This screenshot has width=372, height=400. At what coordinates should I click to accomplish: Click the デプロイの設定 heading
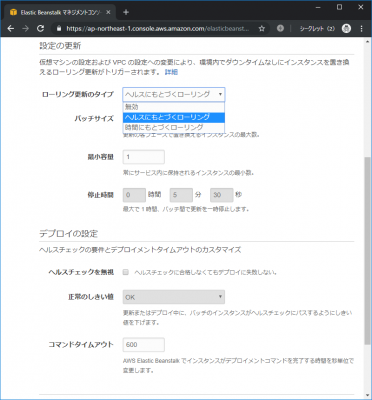[x=69, y=233]
